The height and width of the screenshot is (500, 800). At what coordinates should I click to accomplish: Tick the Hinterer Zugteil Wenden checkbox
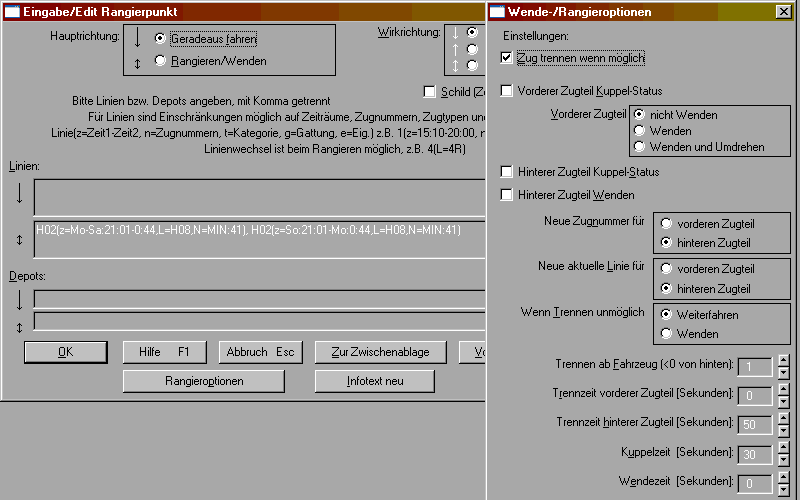[507, 194]
